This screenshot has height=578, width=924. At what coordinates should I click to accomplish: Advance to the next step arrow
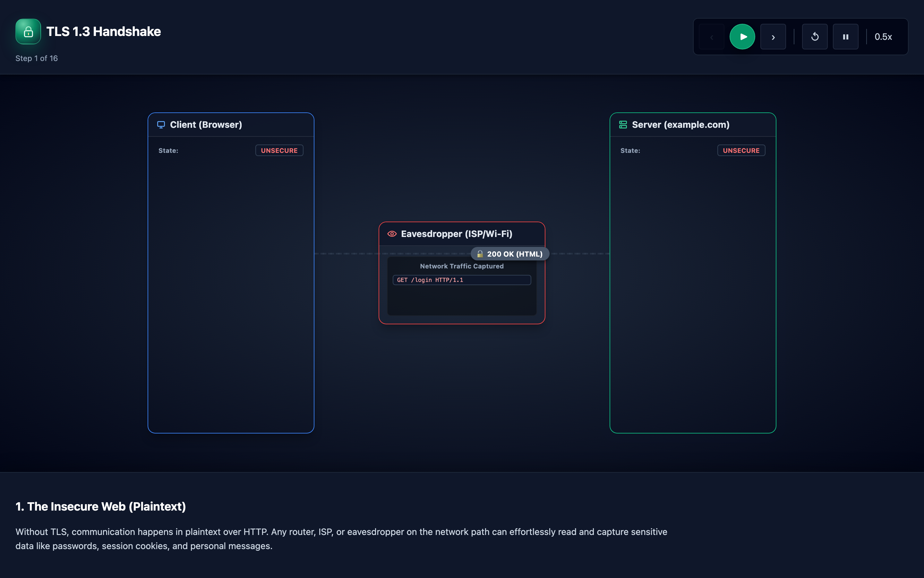click(773, 37)
